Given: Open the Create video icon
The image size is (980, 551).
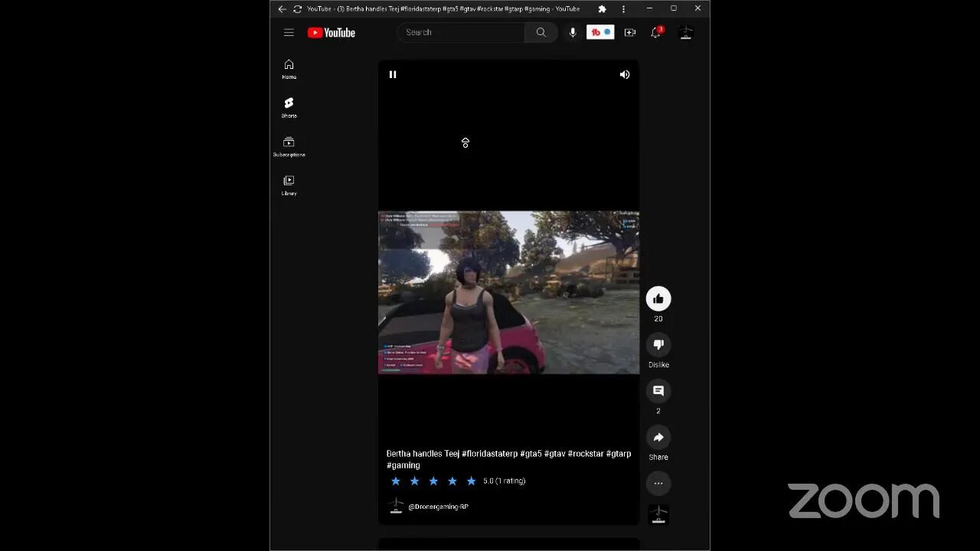Looking at the screenshot, I should coord(630,32).
